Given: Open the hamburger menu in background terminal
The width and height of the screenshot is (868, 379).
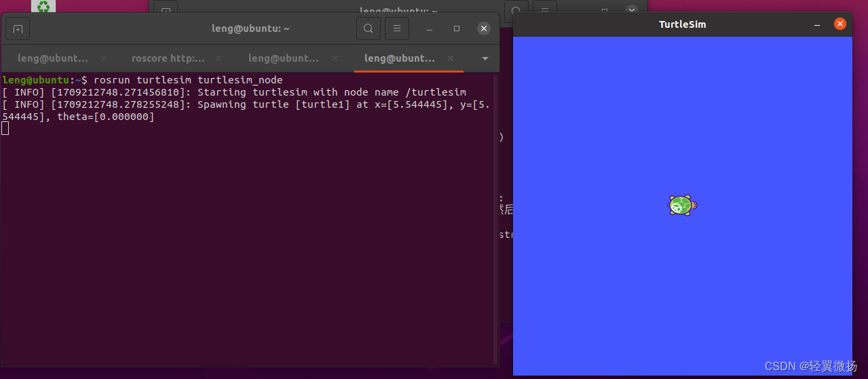Looking at the screenshot, I should [x=545, y=9].
